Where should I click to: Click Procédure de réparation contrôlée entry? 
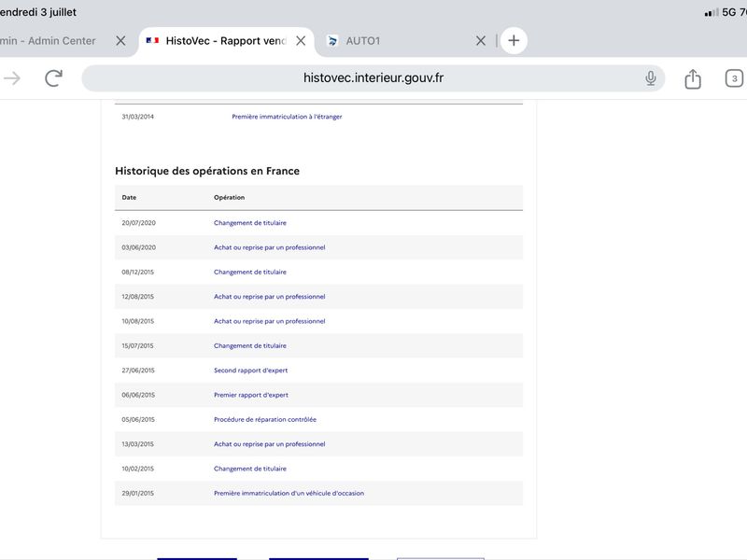tap(265, 419)
